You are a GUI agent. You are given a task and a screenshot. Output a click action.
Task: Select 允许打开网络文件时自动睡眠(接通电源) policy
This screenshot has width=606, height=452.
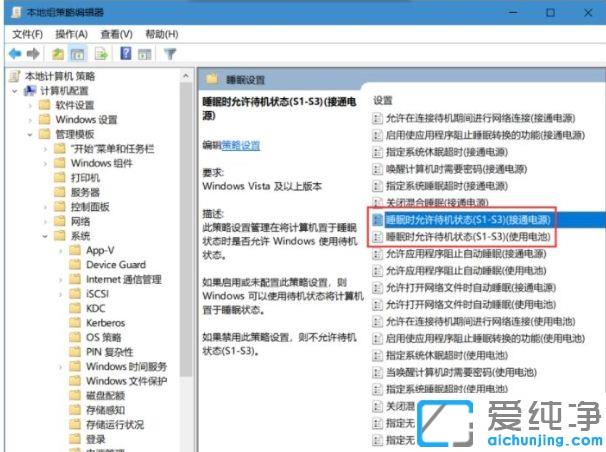(471, 288)
